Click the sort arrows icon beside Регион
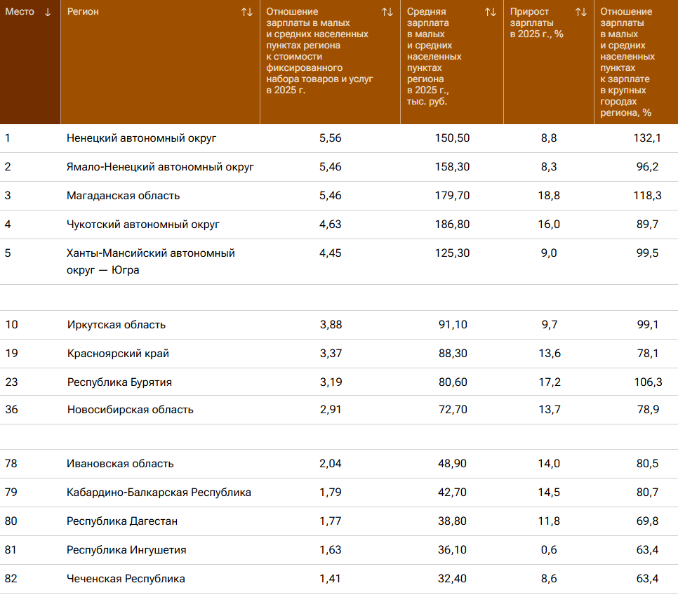This screenshot has height=616, width=678. [246, 12]
